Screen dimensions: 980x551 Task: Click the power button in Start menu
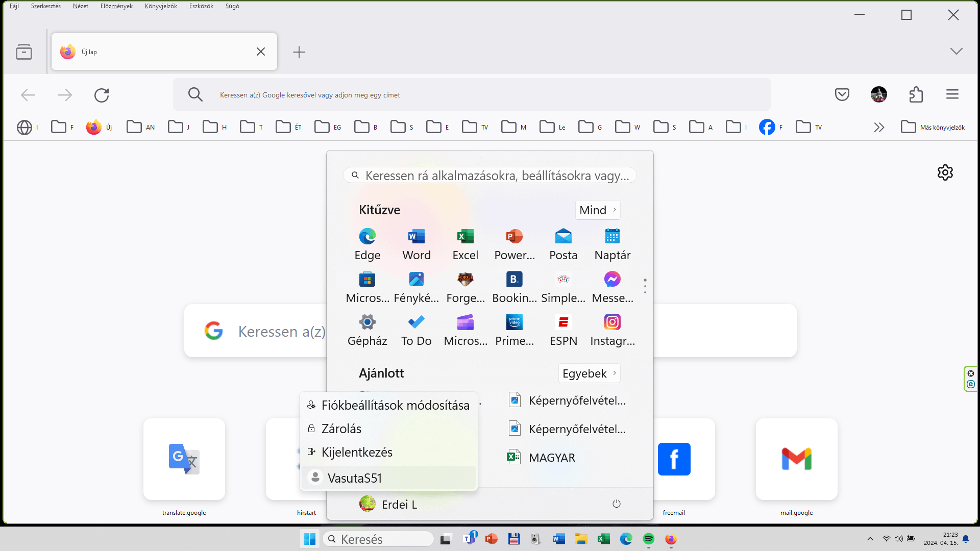tap(616, 504)
